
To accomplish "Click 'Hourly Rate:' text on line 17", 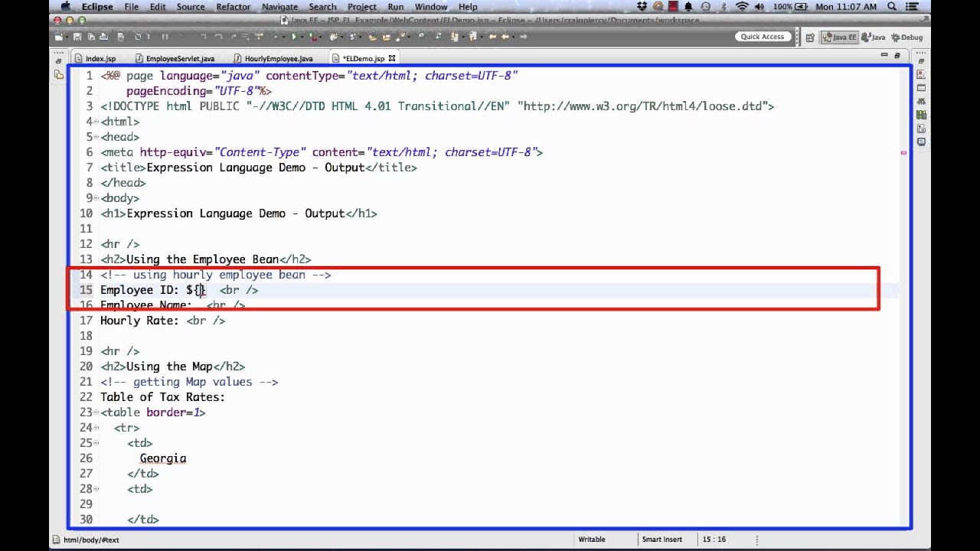I will [139, 321].
